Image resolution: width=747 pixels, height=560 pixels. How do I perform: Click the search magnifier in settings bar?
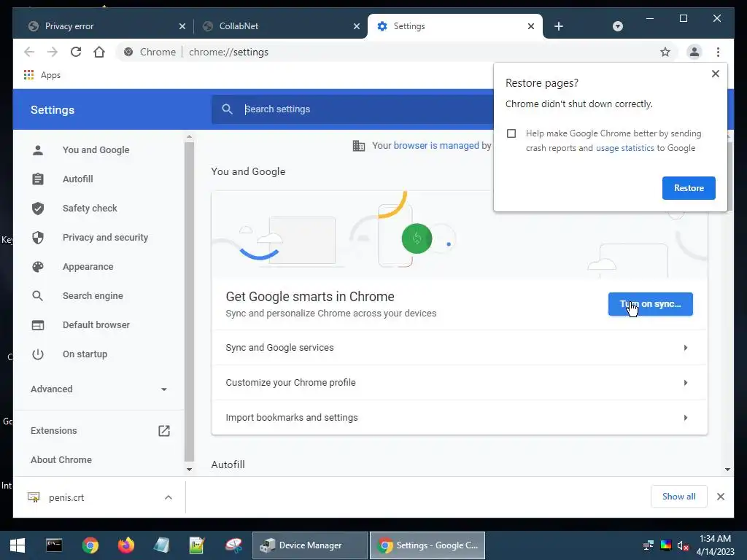click(228, 109)
